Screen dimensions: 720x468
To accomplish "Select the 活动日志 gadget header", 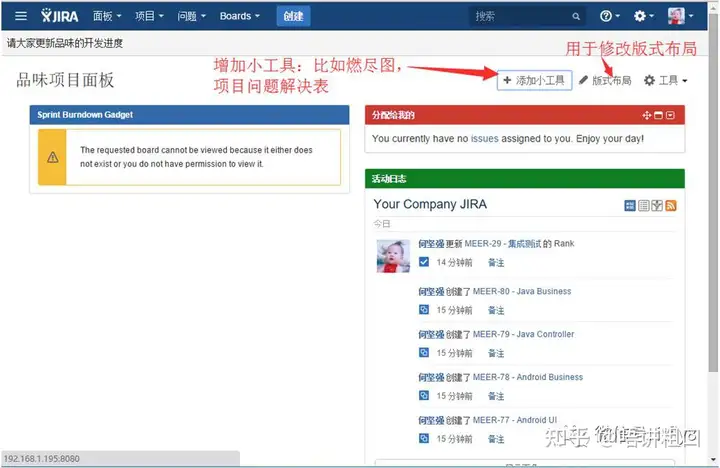I will tap(525, 179).
